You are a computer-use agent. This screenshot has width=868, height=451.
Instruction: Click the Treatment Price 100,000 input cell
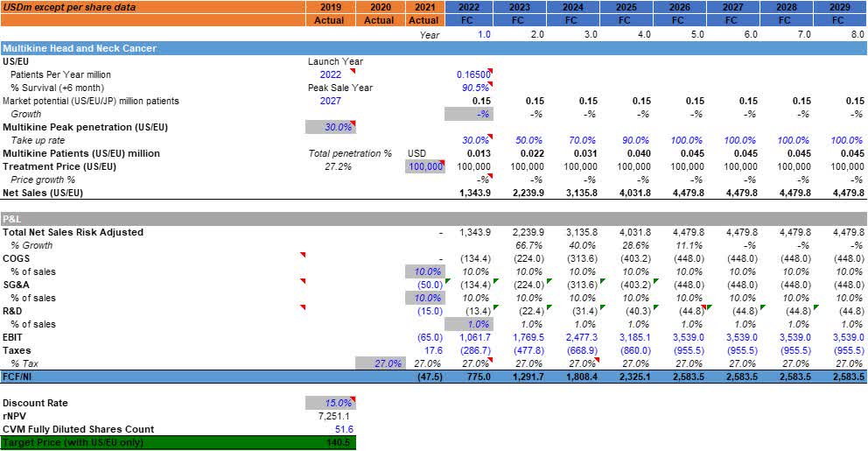425,166
